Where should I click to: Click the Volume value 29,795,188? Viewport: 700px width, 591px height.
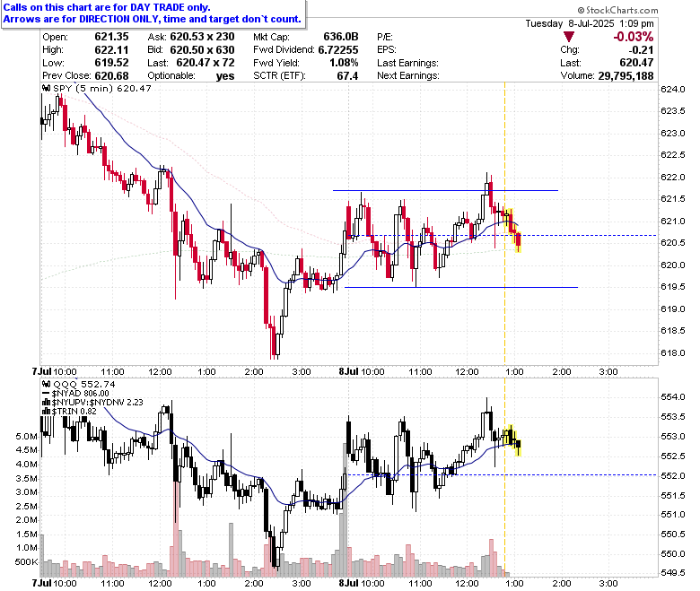coord(626,76)
